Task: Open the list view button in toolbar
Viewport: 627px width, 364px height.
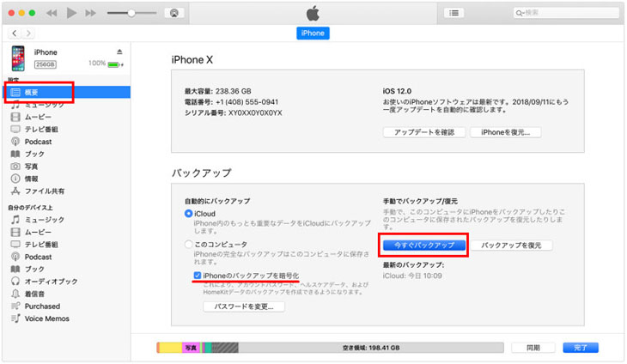Action: tap(454, 13)
